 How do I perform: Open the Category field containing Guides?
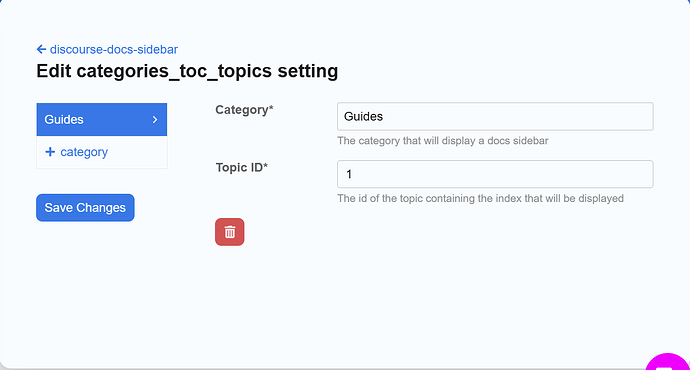pos(495,117)
